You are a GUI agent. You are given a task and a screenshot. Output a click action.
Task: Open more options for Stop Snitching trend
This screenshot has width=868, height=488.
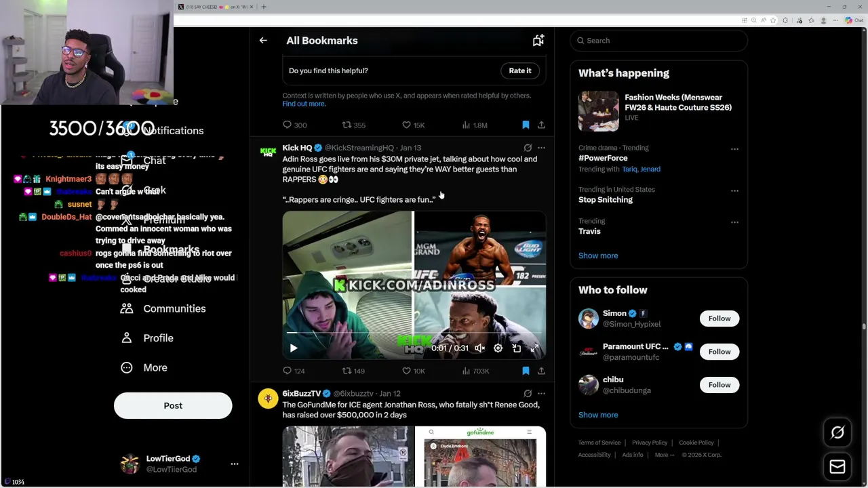734,191
